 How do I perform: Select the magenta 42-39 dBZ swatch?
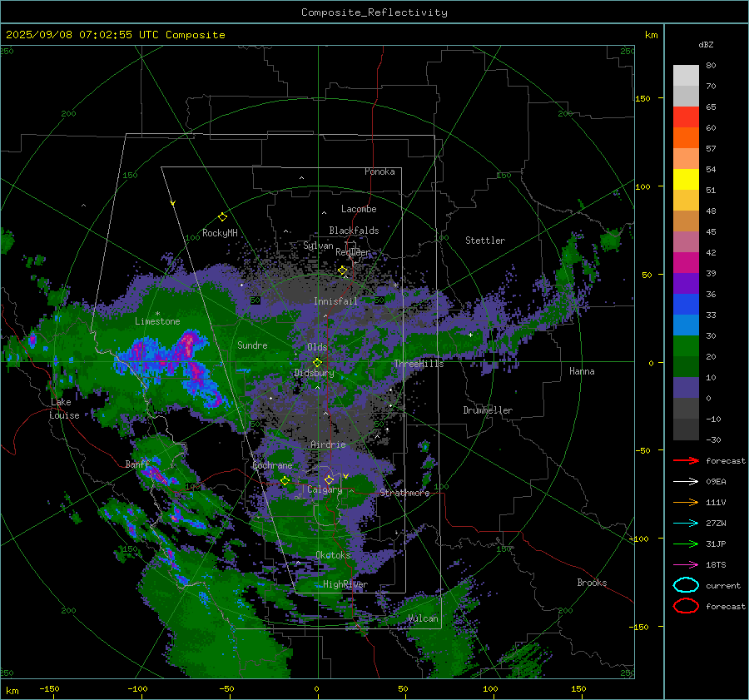686,263
